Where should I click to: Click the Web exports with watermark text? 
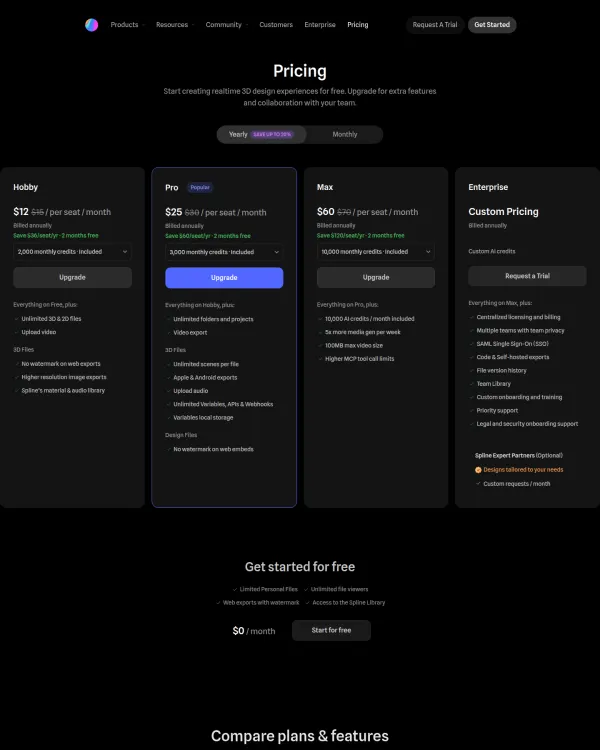click(x=261, y=603)
